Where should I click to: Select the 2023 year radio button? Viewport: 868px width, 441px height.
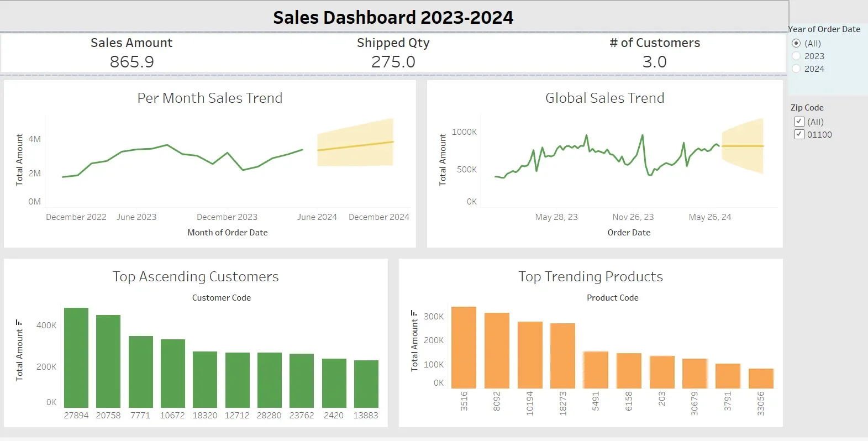point(796,56)
